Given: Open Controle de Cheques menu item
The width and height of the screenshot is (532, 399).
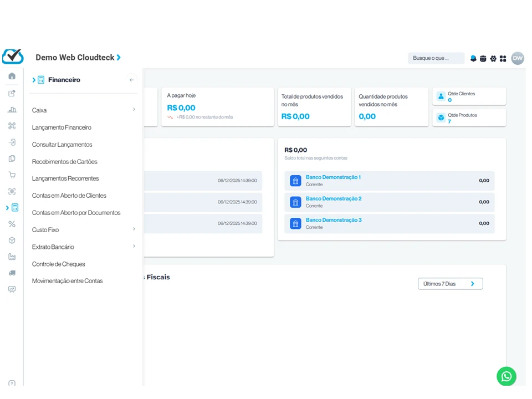Looking at the screenshot, I should (59, 264).
